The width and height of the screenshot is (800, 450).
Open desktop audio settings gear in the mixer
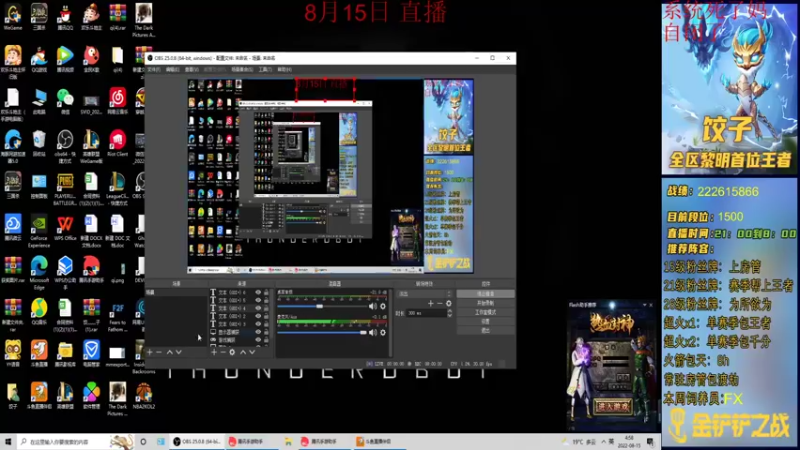pyautogui.click(x=383, y=306)
